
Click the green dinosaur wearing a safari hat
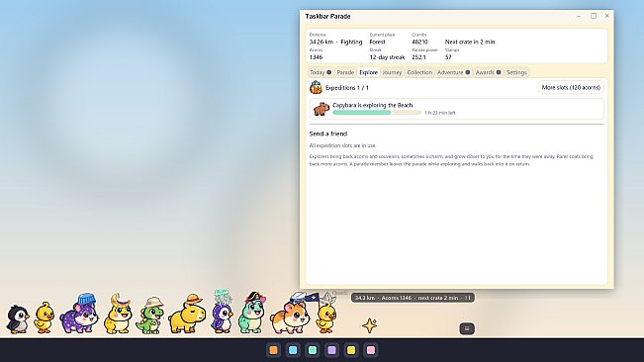(x=150, y=316)
